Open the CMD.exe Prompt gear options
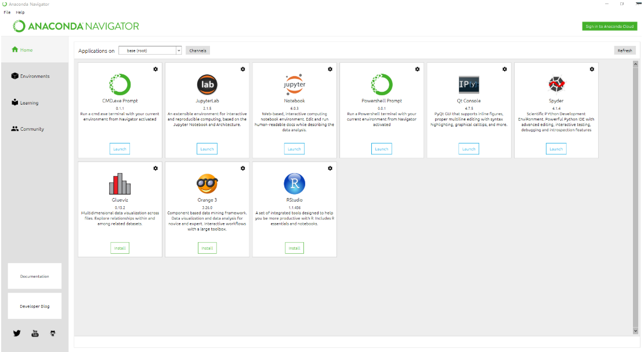Image resolution: width=644 pixels, height=352 pixels. 155,69
